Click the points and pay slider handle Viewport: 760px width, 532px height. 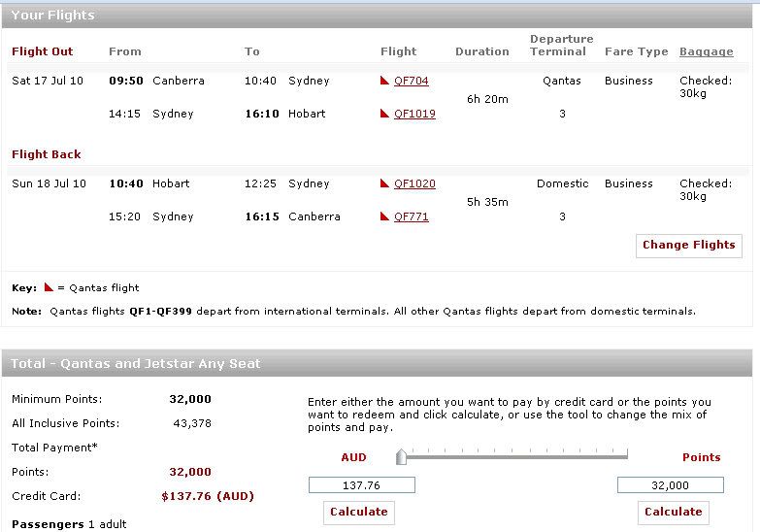pos(402,456)
